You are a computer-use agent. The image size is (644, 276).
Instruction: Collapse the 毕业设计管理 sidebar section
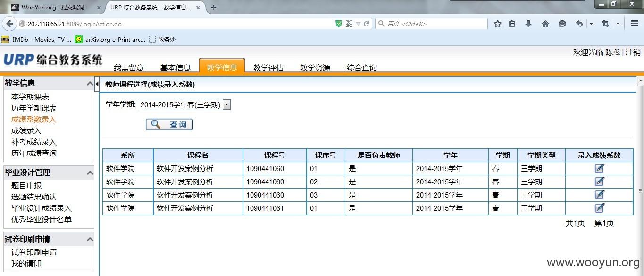tap(90, 173)
